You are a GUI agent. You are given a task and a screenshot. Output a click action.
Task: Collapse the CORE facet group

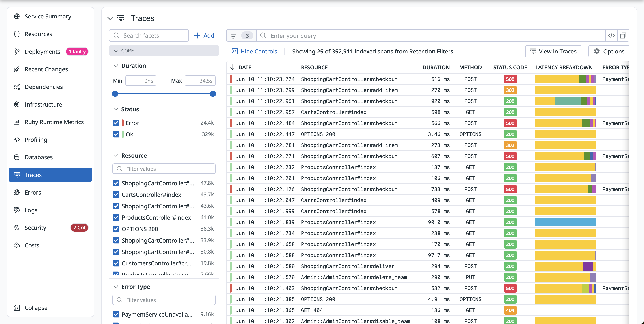116,51
